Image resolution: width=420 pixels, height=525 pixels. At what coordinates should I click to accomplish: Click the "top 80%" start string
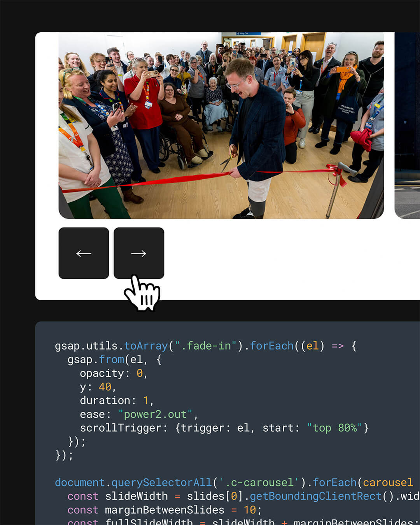click(x=334, y=428)
